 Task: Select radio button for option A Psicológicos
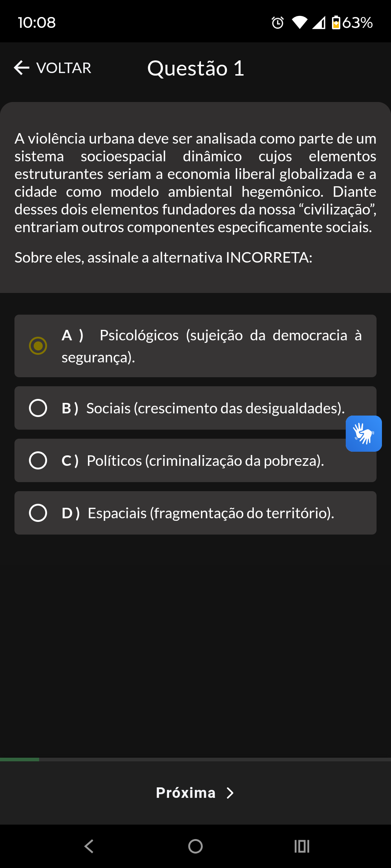[x=38, y=346]
